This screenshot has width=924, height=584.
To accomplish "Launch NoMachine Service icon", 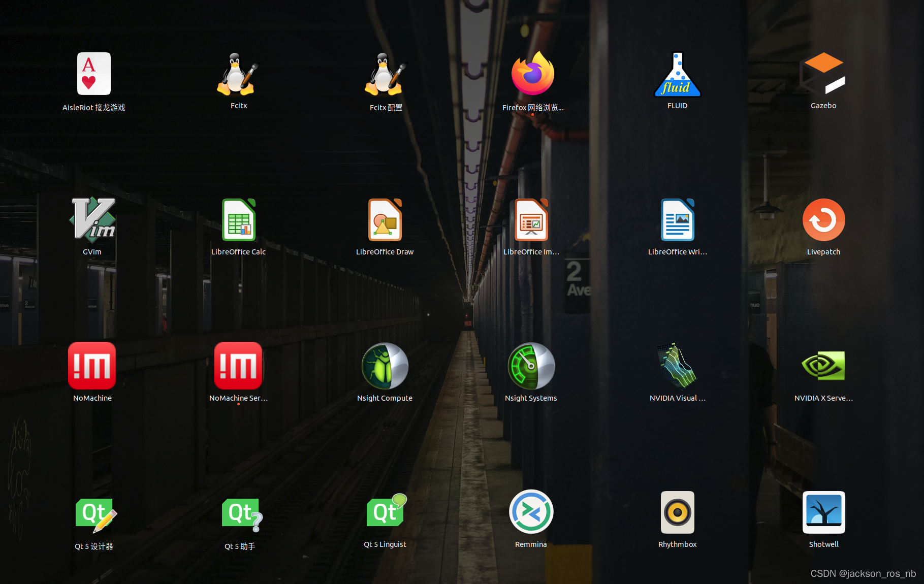I will click(x=238, y=366).
